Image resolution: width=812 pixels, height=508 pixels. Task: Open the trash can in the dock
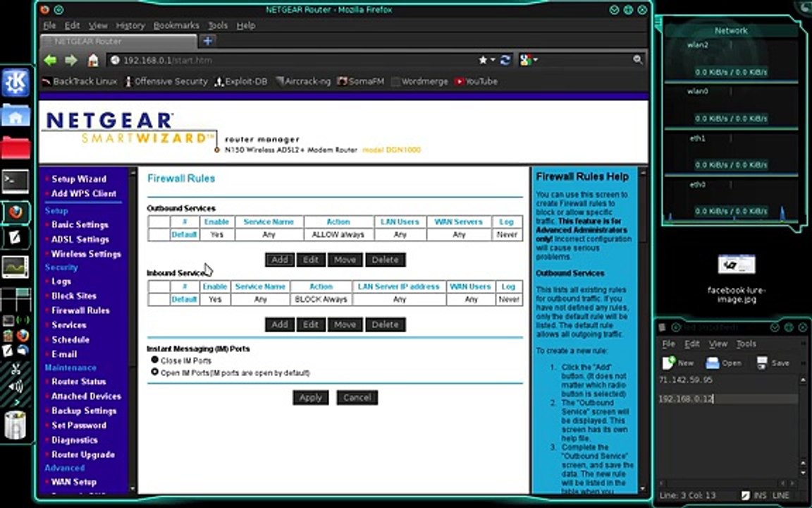click(16, 425)
